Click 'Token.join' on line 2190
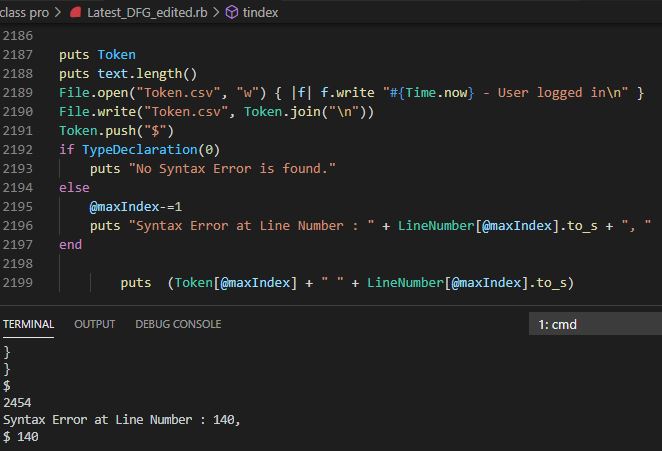This screenshot has width=662, height=451. (x=282, y=111)
